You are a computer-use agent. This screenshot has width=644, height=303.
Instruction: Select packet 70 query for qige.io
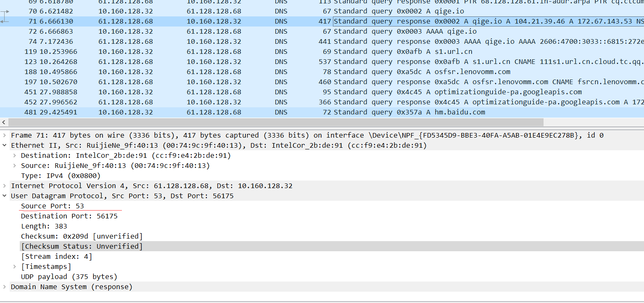coord(322,11)
